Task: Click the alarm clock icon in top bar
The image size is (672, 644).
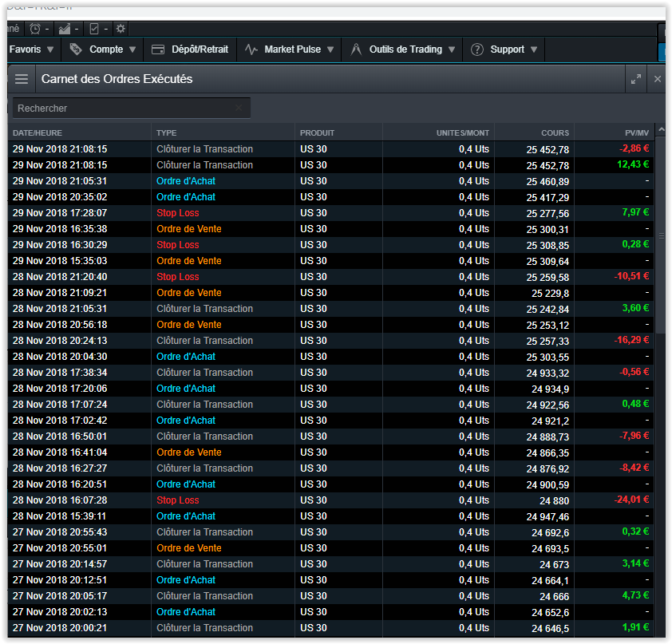Action: click(x=35, y=29)
